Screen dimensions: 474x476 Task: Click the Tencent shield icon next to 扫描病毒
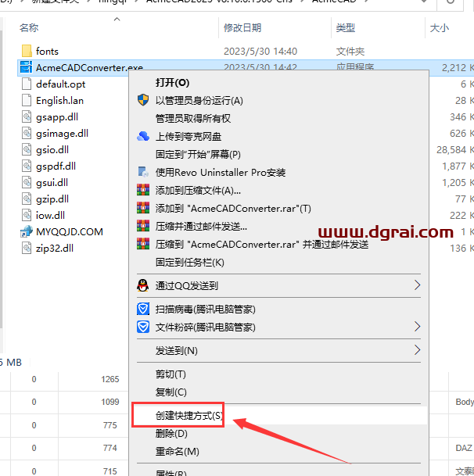[x=143, y=309]
